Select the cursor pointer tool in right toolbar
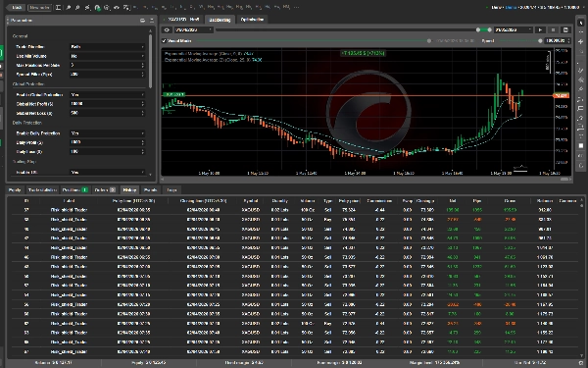The image size is (588, 368). pyautogui.click(x=581, y=23)
